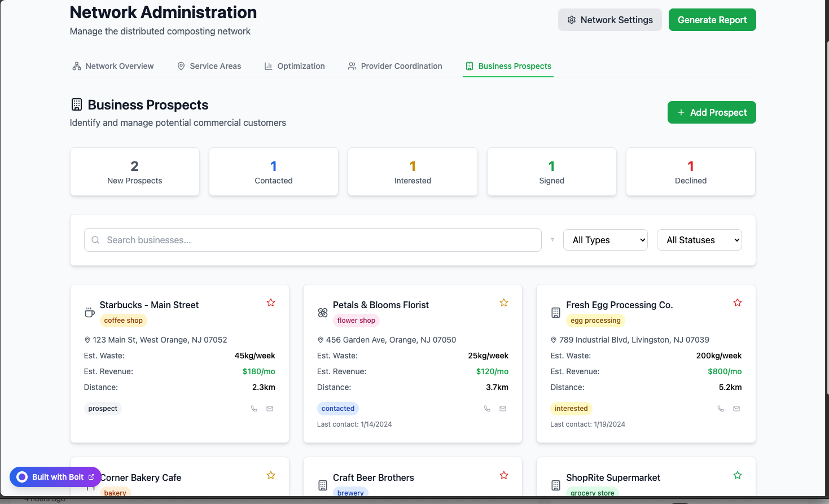Screen dimensions: 829x504
Task: Click the coffee shop tag
Action: click(x=123, y=321)
